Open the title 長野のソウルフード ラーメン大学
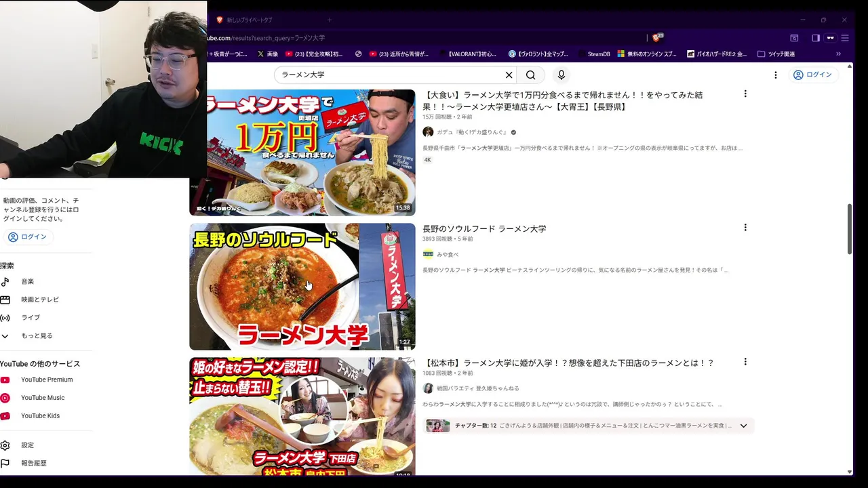Screen dimensions: 868x488 click(484, 229)
